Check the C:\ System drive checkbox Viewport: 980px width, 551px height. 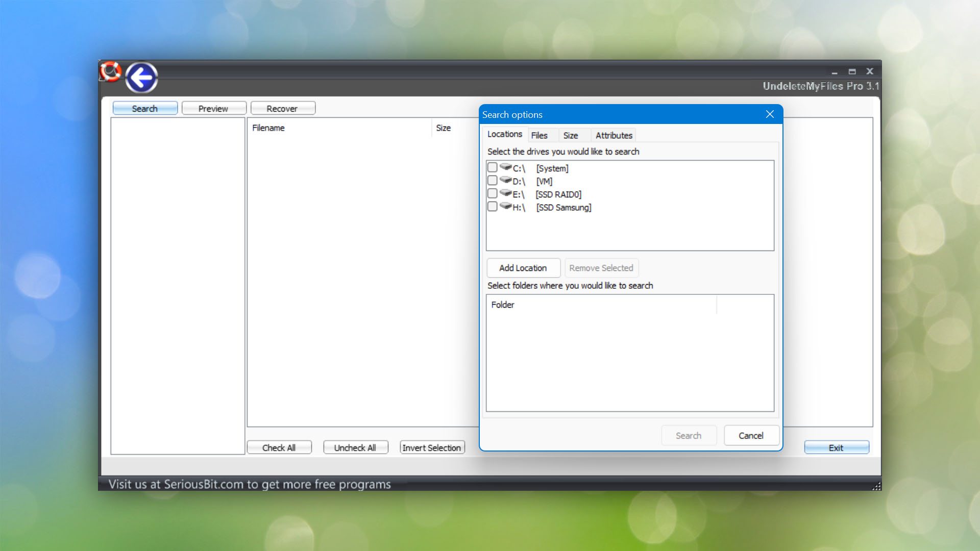(492, 167)
